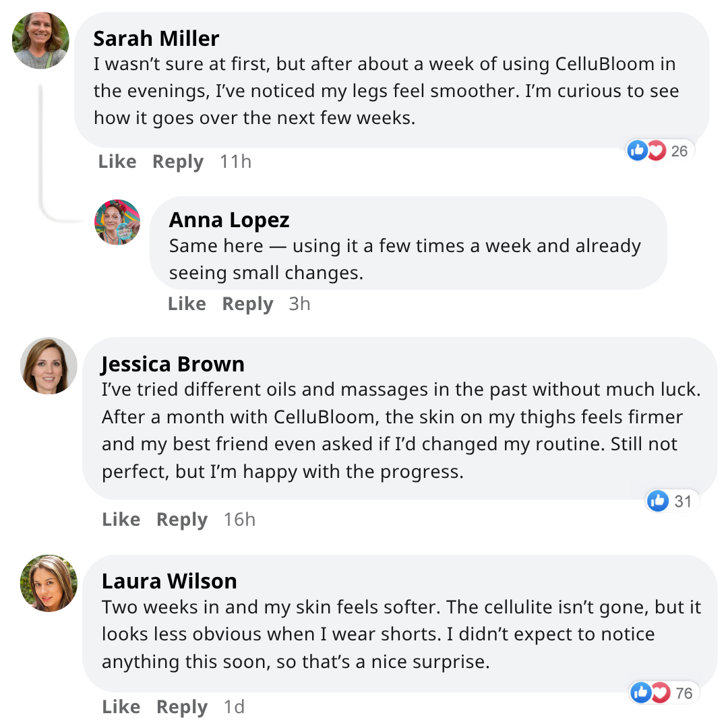Click the Laura Wilson name link
Image resolution: width=728 pixels, height=728 pixels.
pyautogui.click(x=169, y=581)
